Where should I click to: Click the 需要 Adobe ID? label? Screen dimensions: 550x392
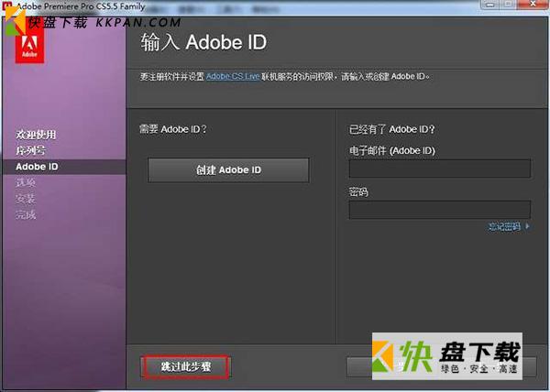coord(173,129)
